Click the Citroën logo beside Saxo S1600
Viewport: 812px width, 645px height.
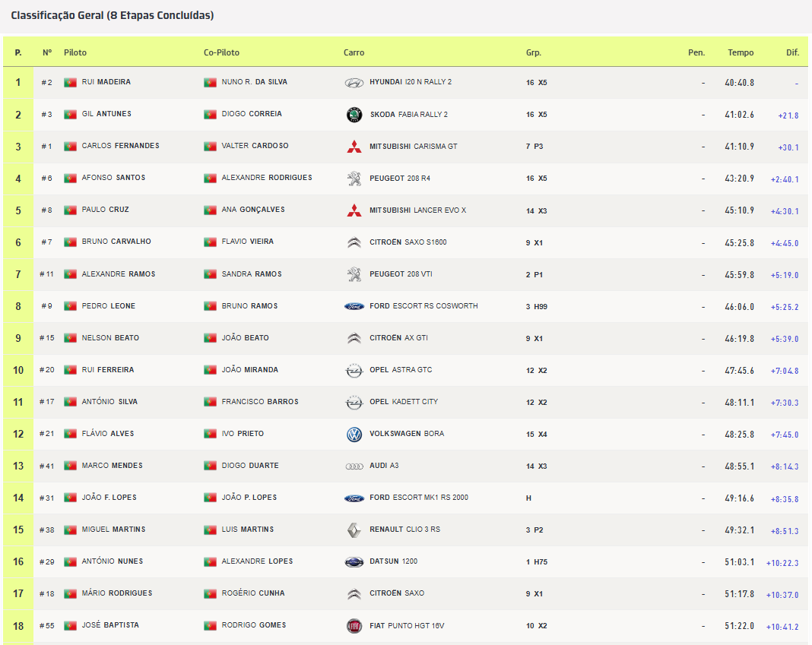coord(354,242)
